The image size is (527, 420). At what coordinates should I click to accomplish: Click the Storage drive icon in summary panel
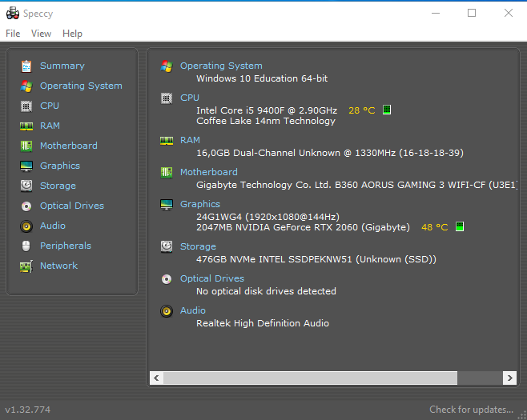(x=167, y=246)
